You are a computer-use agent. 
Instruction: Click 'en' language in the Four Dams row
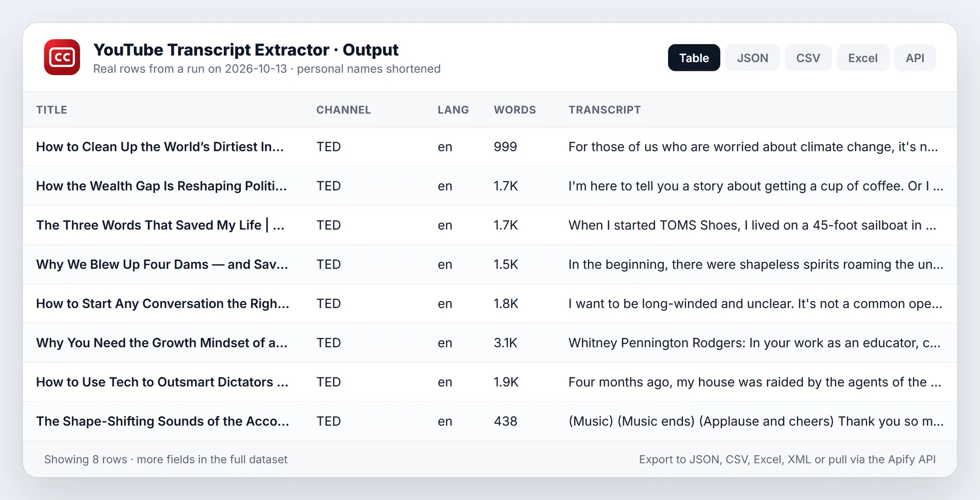coord(445,264)
